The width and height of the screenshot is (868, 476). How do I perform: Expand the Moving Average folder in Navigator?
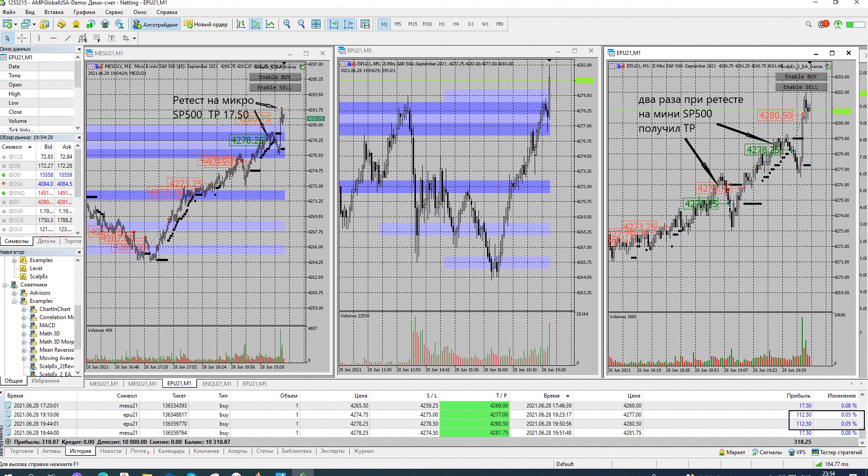(24, 359)
